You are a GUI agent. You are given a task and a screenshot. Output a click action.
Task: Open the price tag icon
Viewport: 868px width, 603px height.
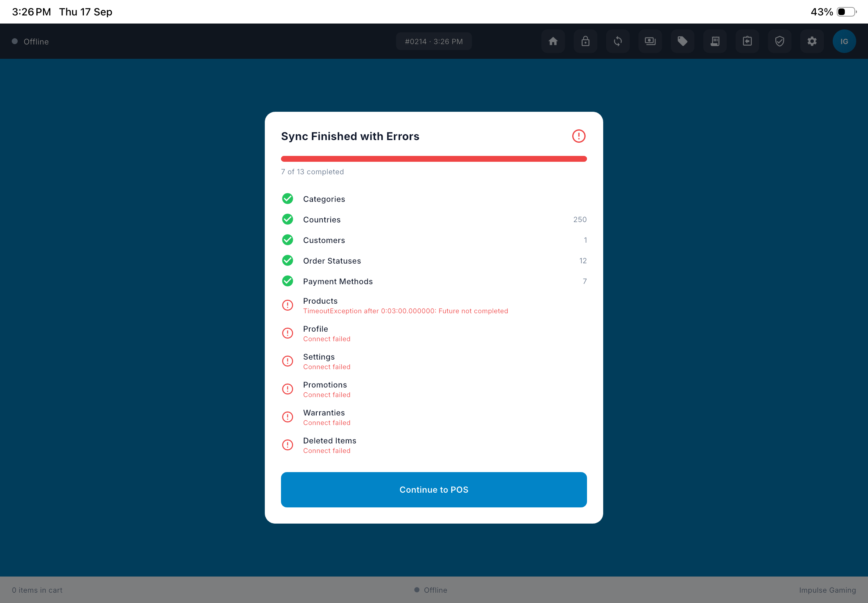click(x=683, y=41)
